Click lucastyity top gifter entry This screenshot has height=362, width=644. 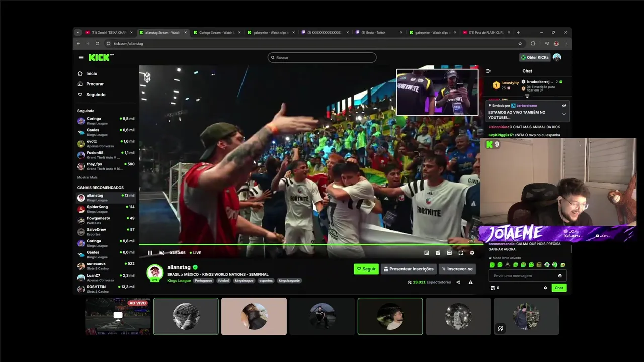[x=506, y=85]
